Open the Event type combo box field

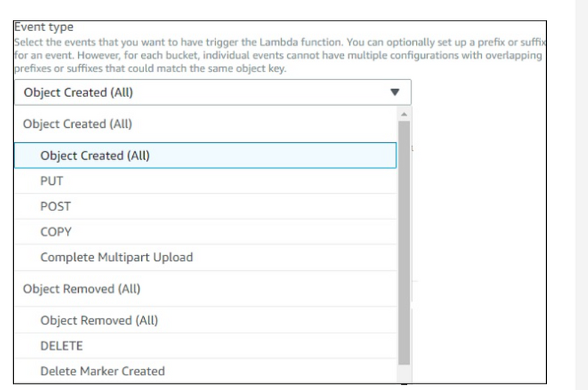pos(212,93)
